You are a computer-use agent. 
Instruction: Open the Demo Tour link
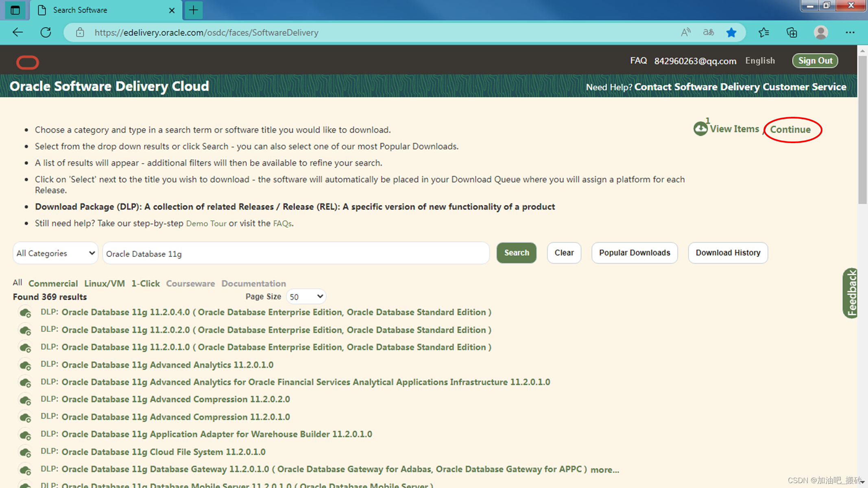[206, 223]
